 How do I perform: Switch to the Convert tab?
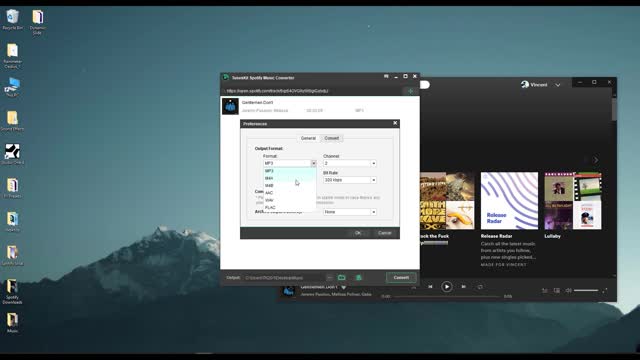point(331,138)
